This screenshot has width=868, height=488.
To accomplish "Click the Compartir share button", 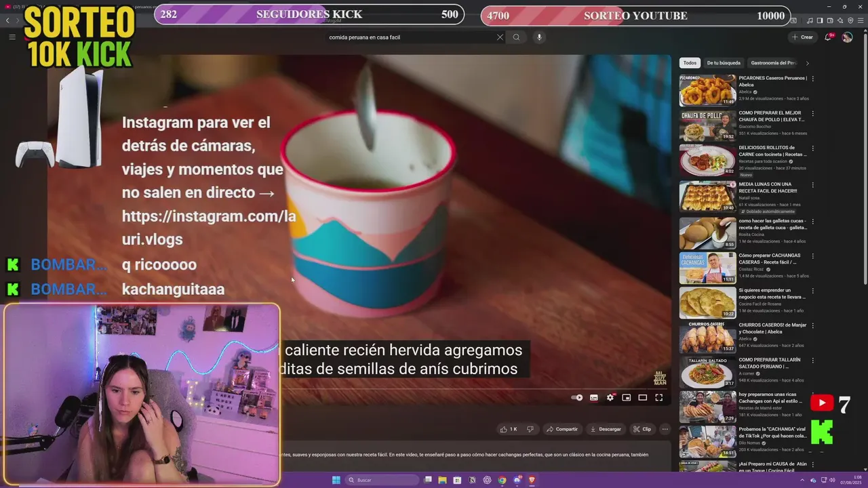I will click(562, 429).
